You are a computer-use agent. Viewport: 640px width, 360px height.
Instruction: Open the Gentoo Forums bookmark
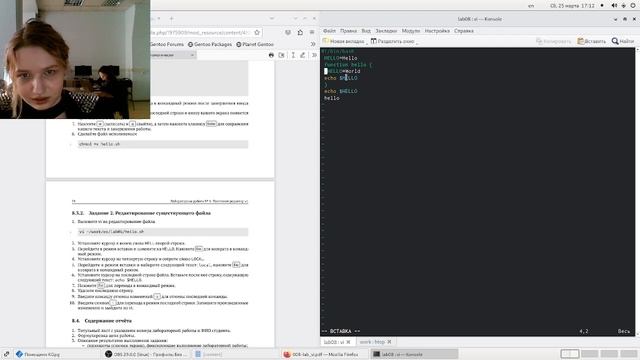coord(167,44)
